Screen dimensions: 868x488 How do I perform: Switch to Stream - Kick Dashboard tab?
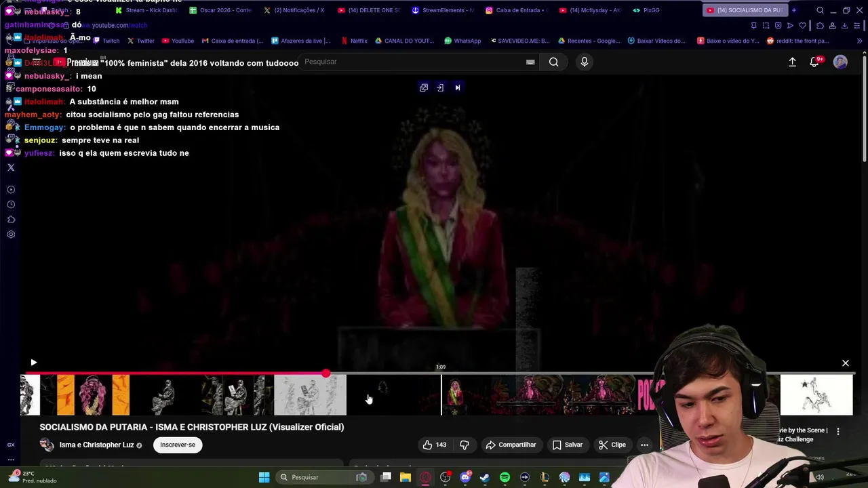coord(146,10)
